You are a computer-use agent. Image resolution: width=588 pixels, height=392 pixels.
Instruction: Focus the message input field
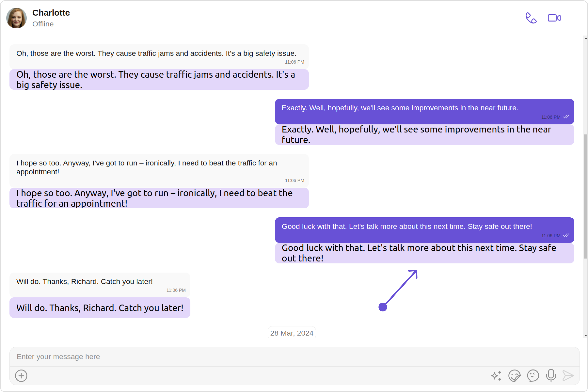pyautogui.click(x=294, y=357)
